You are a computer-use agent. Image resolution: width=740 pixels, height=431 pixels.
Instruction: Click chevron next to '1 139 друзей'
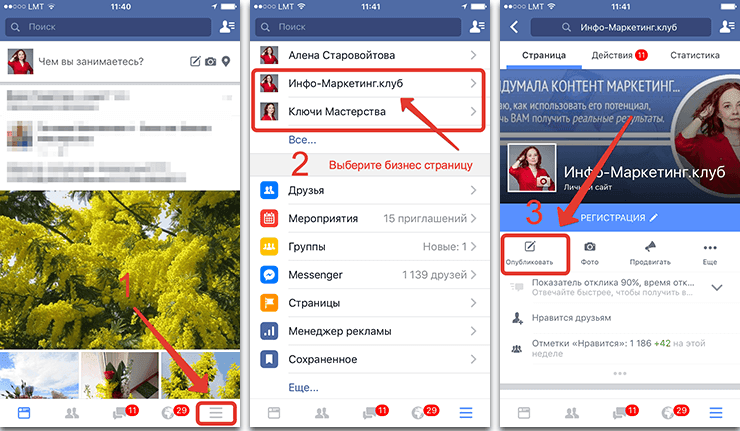coord(473,275)
